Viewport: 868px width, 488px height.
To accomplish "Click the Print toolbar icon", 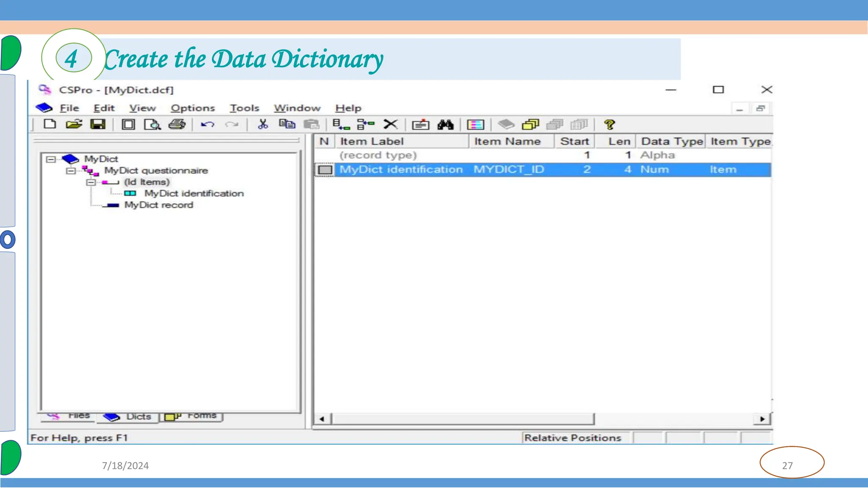I will pos(177,124).
